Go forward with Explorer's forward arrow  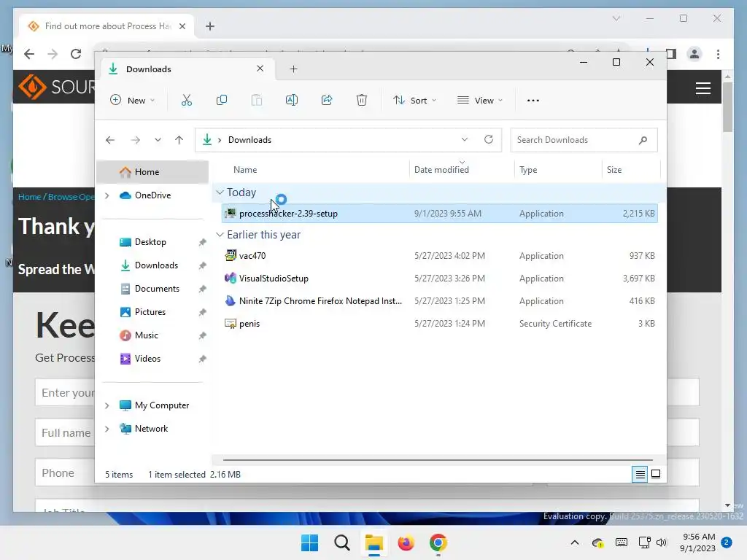tap(135, 140)
